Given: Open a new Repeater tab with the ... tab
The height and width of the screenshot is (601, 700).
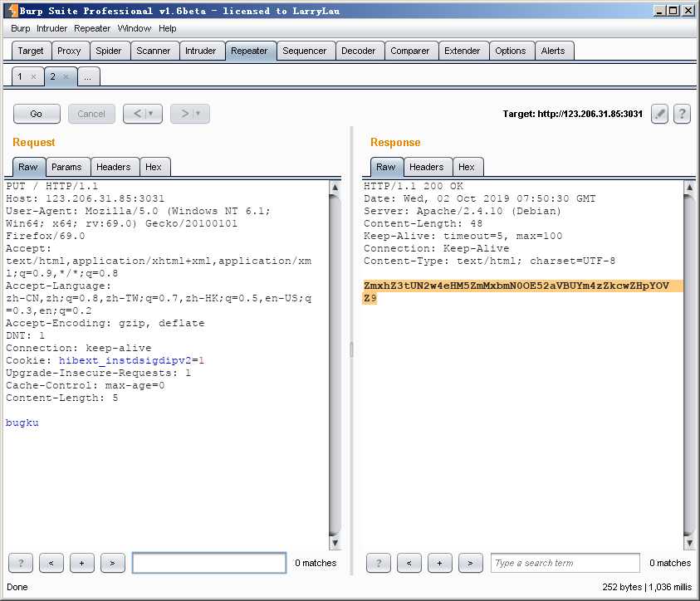Looking at the screenshot, I should 89,76.
